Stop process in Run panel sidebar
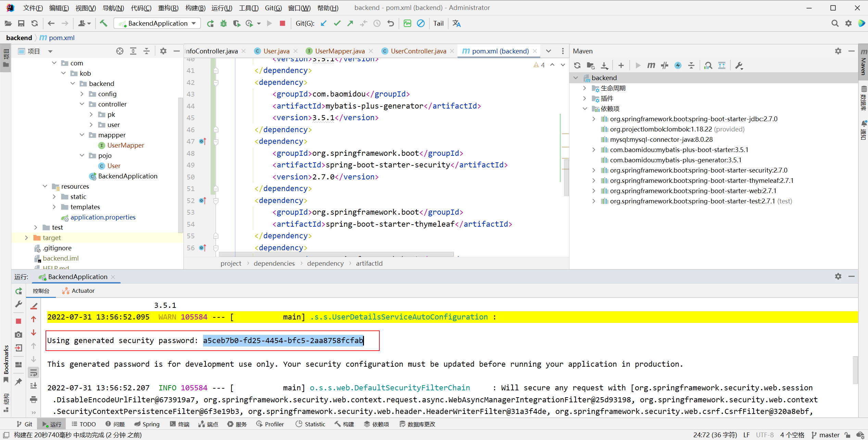868x440 pixels. coord(19,321)
